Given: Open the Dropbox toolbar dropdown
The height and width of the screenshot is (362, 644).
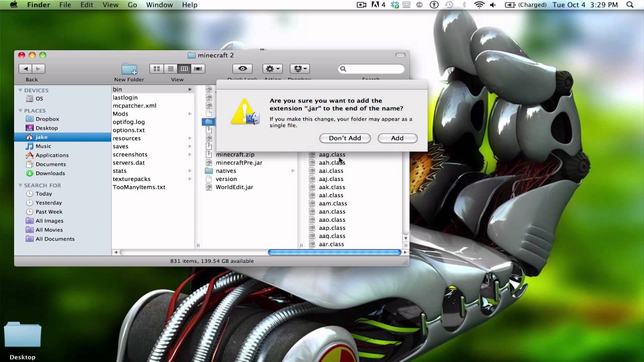Looking at the screenshot, I should tap(299, 69).
